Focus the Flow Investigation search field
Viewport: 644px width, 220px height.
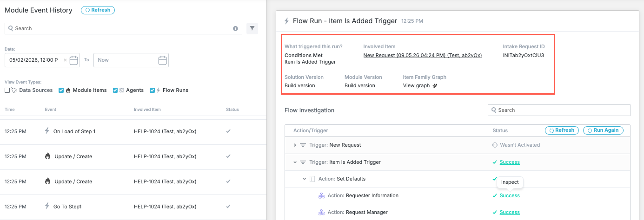559,110
